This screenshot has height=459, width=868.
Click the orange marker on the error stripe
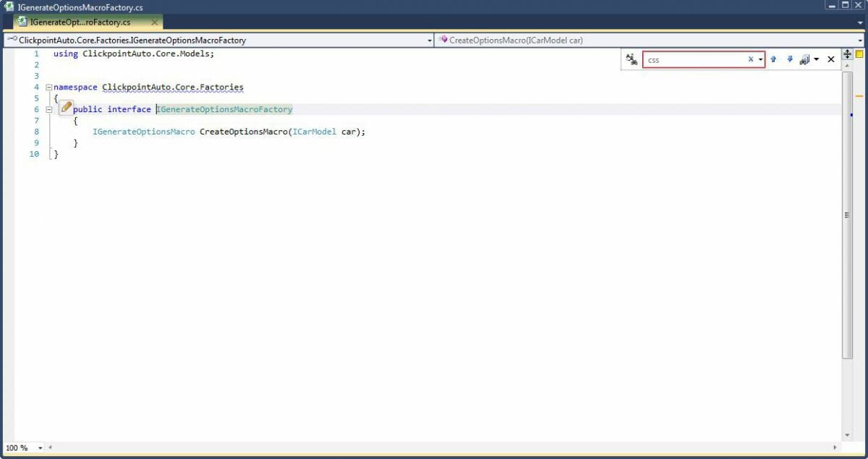(x=860, y=95)
